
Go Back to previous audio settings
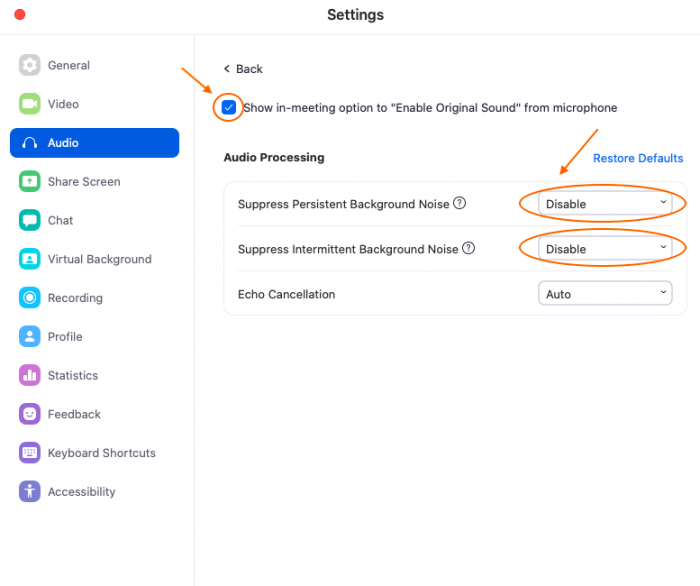click(243, 69)
